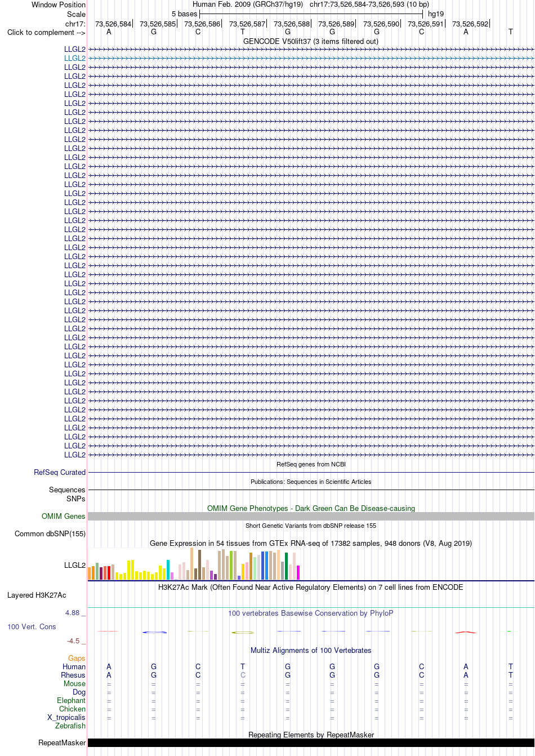Click the black RepeatMasker item bar
Screen dimensions: 535x756
point(311,742)
